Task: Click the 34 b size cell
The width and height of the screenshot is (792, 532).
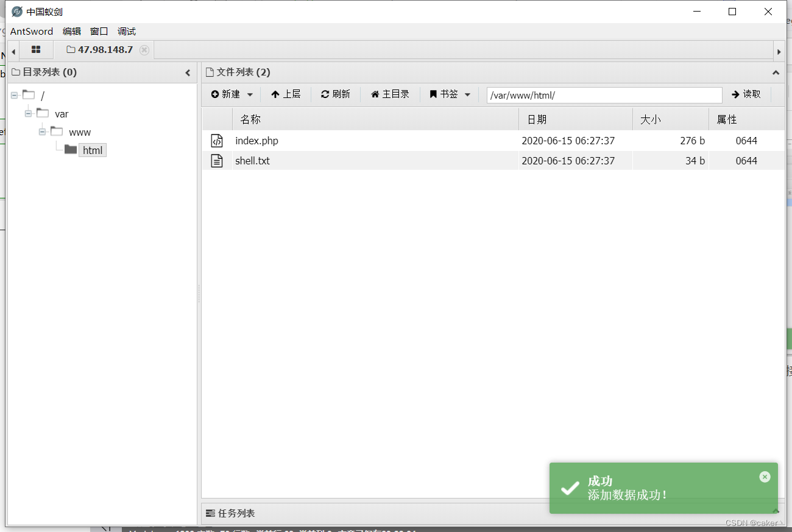Action: 671,161
